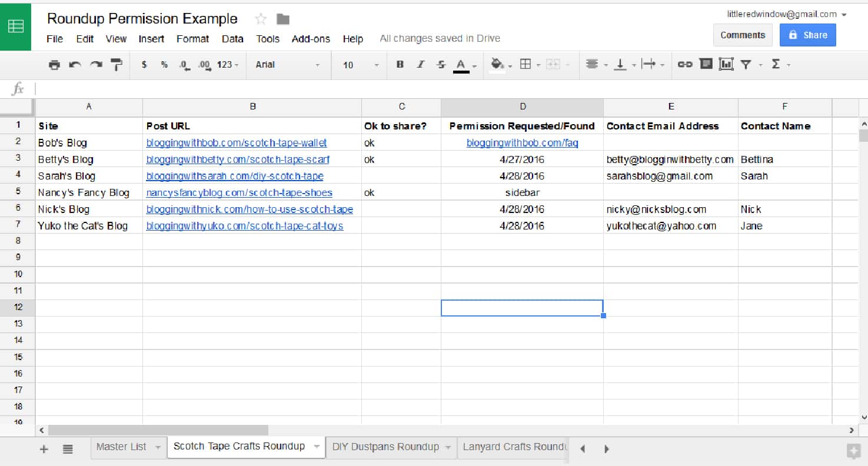Image resolution: width=868 pixels, height=466 pixels.
Task: Switch to the Master List tab
Action: pyautogui.click(x=122, y=447)
